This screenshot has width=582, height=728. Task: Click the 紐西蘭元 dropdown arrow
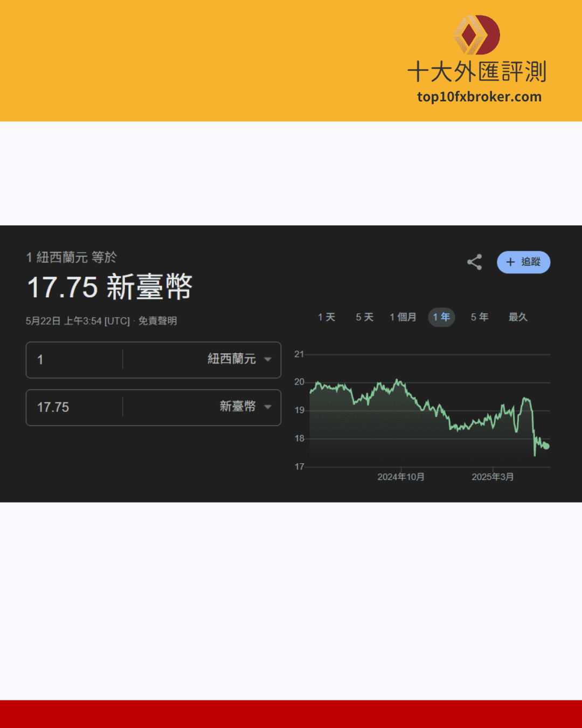(268, 360)
